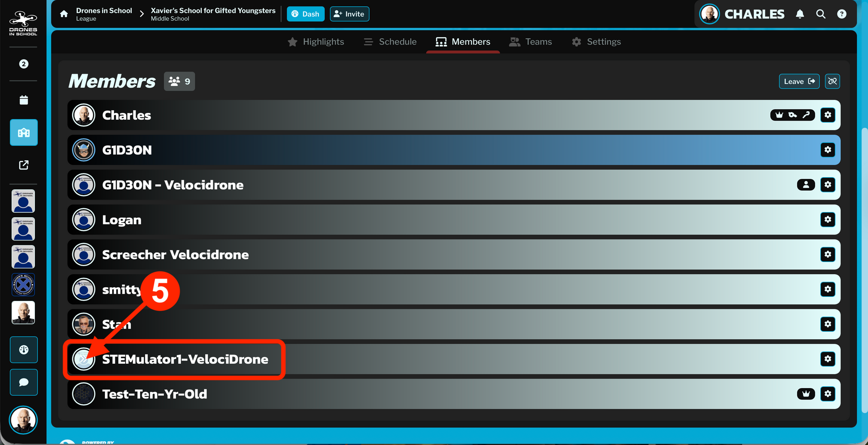Open the gear for Charles's row
This screenshot has height=445, width=868.
[828, 115]
